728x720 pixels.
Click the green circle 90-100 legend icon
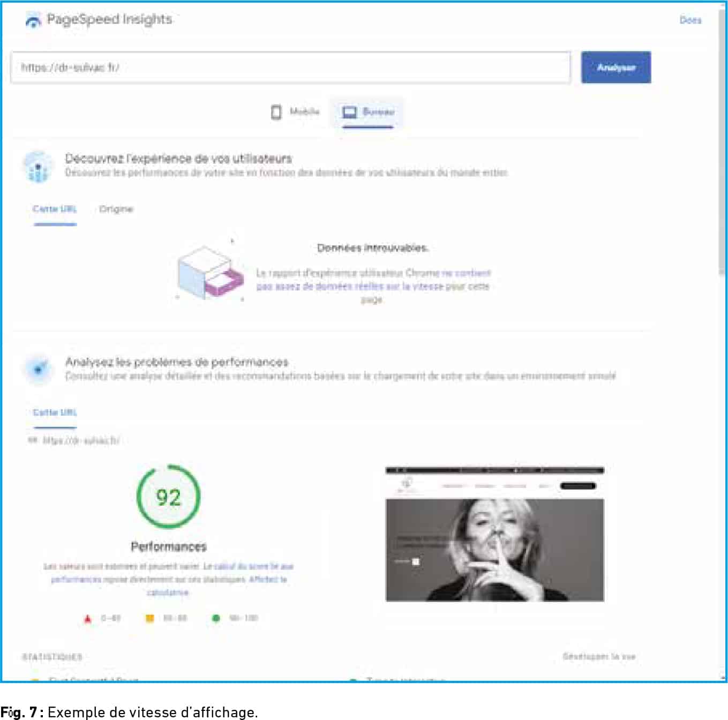pos(216,618)
